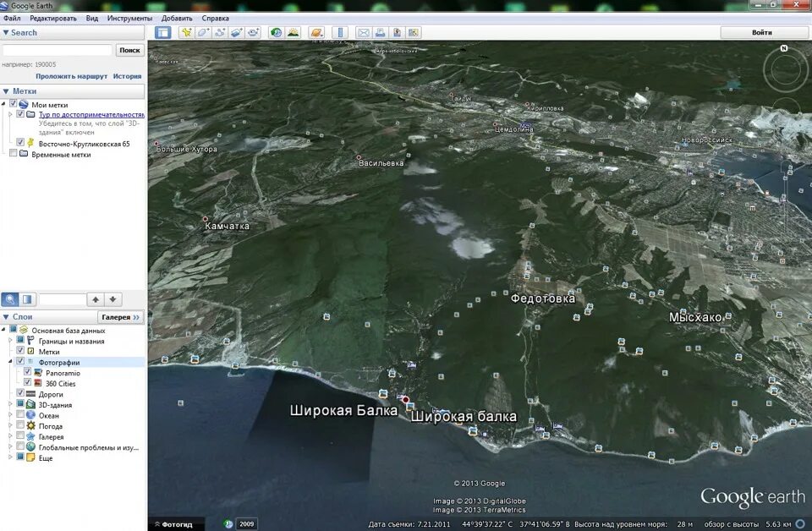Show historical imagery with the clock icon
Screen dimensions: 812x531
tap(276, 33)
